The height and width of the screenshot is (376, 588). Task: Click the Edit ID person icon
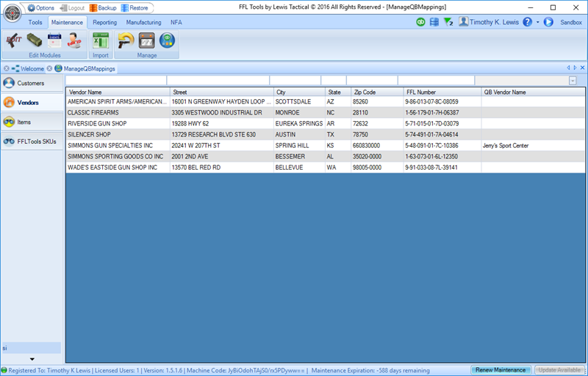click(x=74, y=40)
